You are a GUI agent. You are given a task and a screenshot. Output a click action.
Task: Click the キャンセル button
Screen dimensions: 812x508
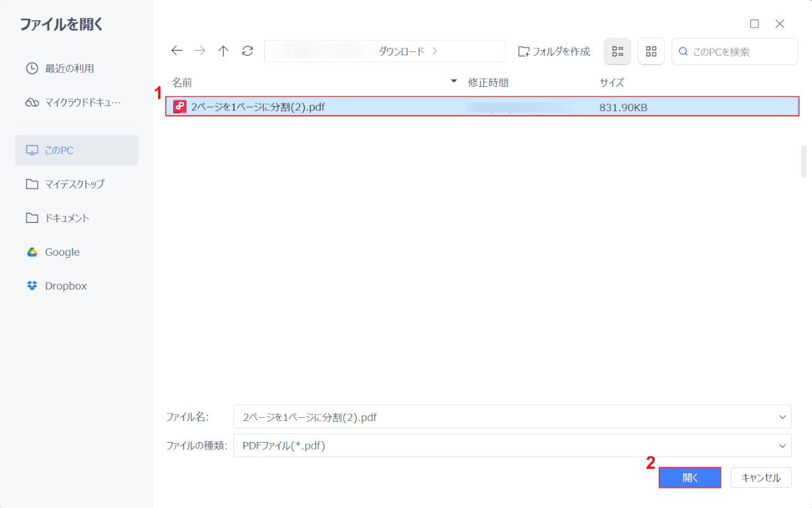click(761, 478)
